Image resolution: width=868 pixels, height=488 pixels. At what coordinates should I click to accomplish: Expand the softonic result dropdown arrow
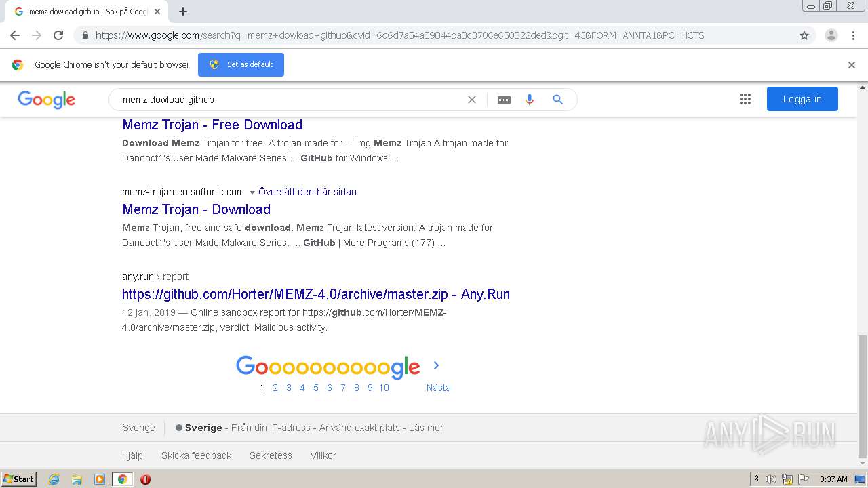coord(252,192)
